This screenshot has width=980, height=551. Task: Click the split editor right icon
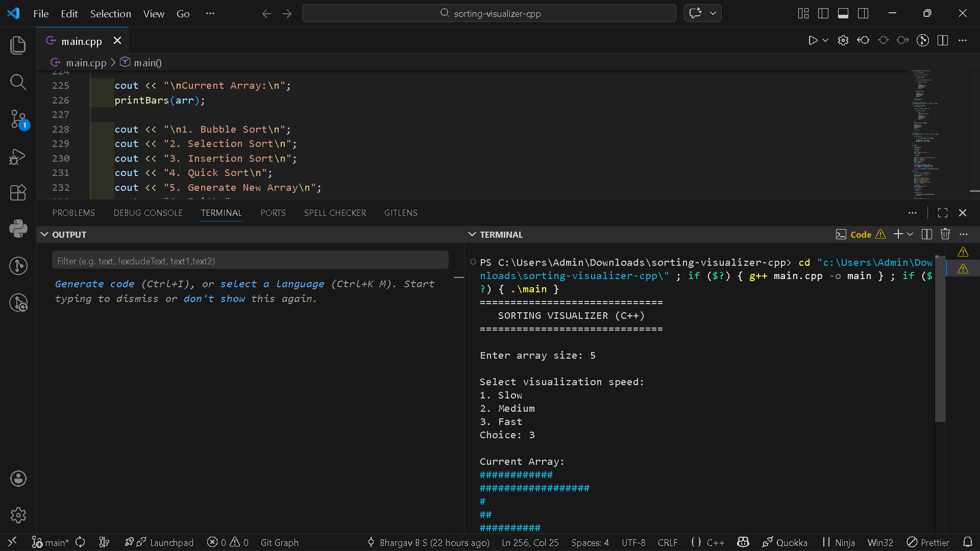[943, 40]
